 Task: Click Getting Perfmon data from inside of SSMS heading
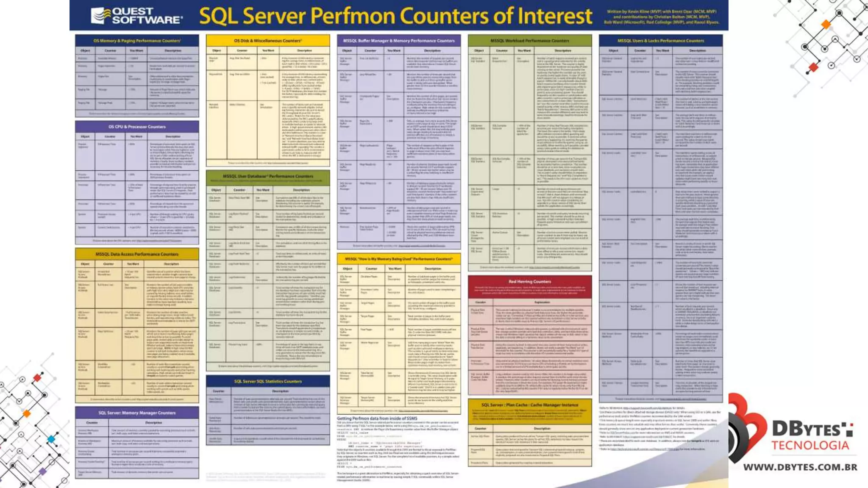tap(377, 419)
